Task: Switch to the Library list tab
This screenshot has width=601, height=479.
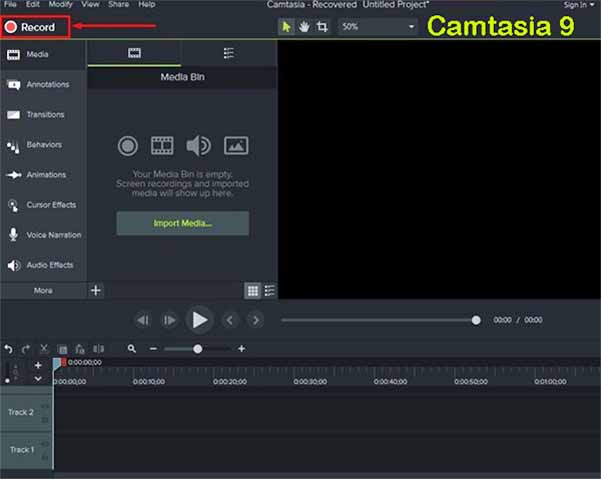Action: click(228, 53)
